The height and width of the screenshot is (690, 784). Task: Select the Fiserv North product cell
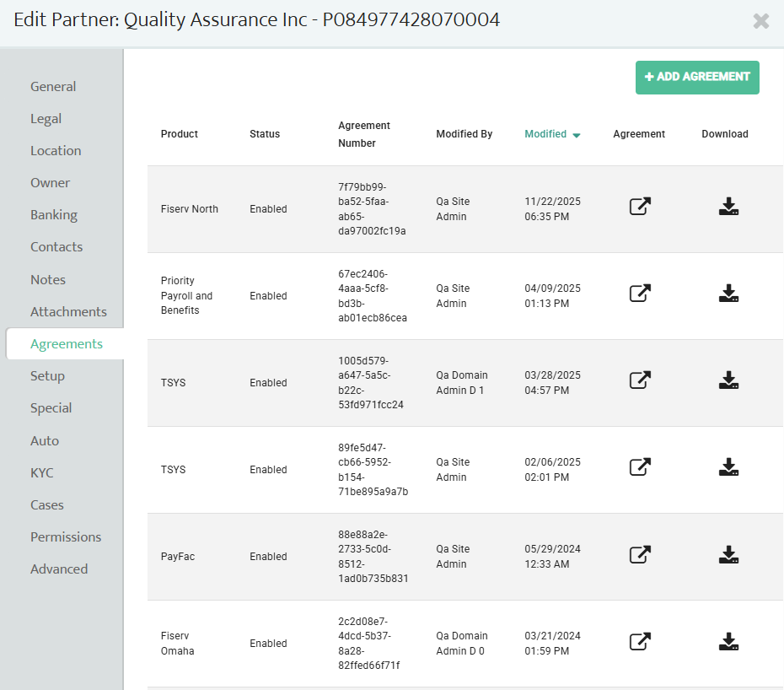pos(190,208)
